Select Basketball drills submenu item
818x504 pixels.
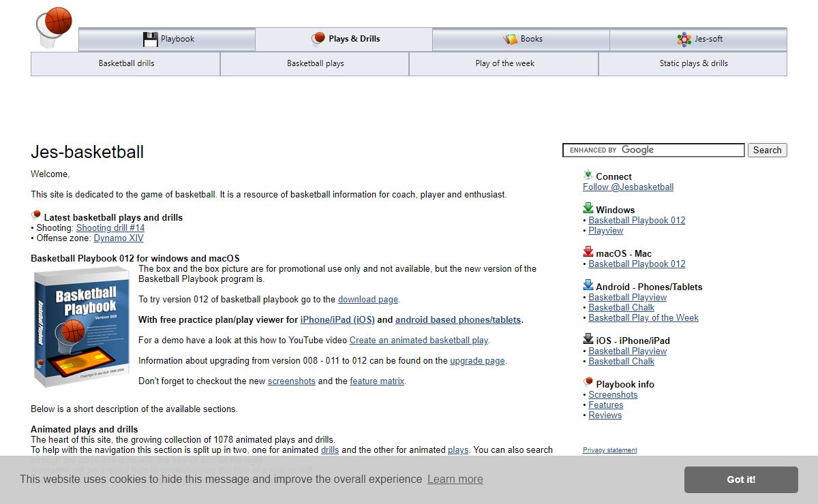(x=126, y=63)
